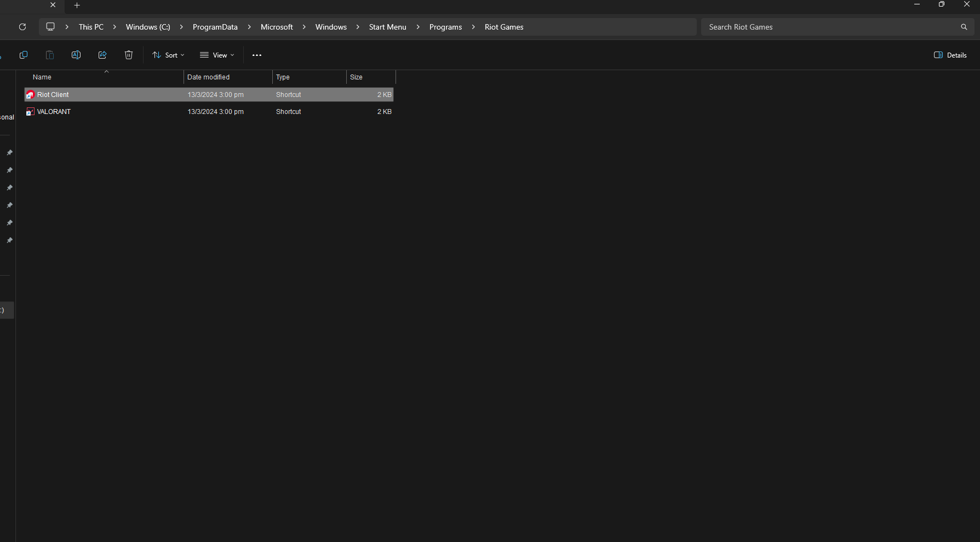Image resolution: width=980 pixels, height=542 pixels.
Task: Click the computer icon in address bar
Action: (x=50, y=27)
